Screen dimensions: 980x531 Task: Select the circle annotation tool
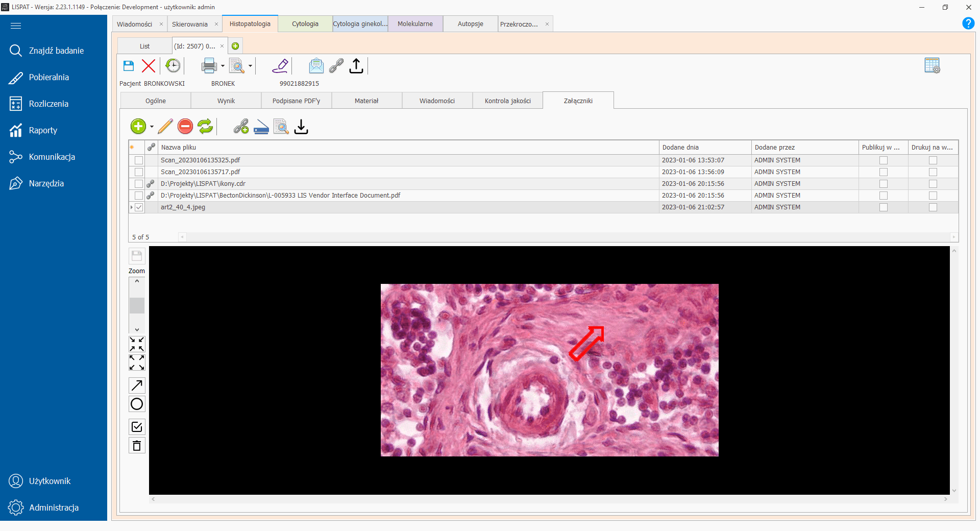click(x=137, y=404)
